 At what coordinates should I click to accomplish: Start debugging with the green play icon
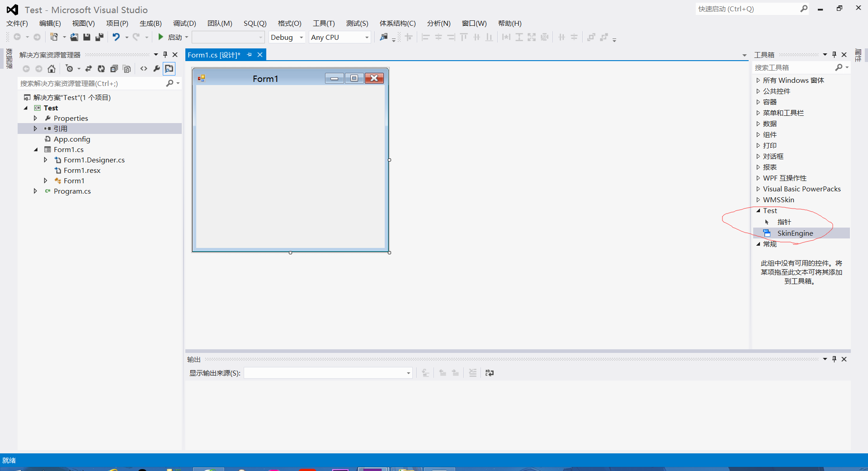(x=160, y=37)
